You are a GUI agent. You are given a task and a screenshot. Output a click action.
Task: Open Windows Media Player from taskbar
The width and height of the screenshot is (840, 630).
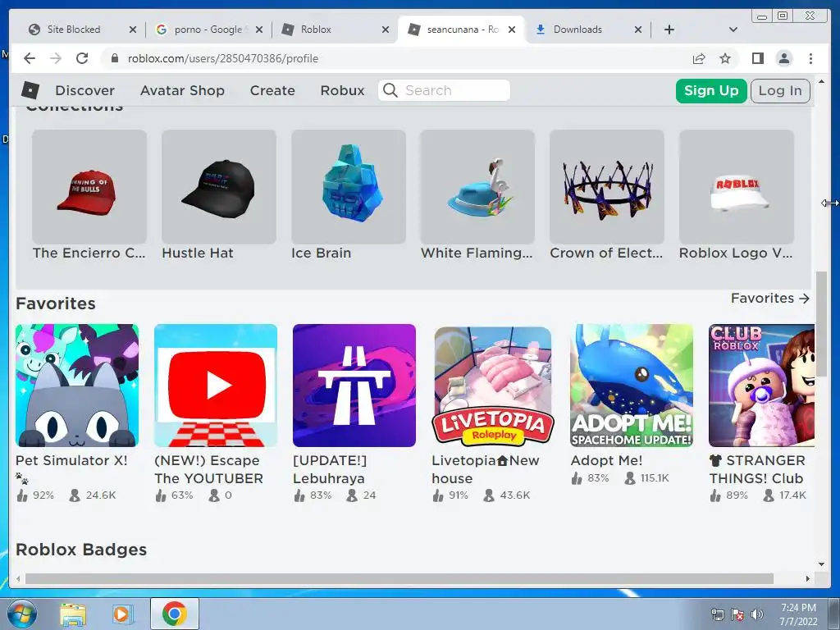click(122, 614)
